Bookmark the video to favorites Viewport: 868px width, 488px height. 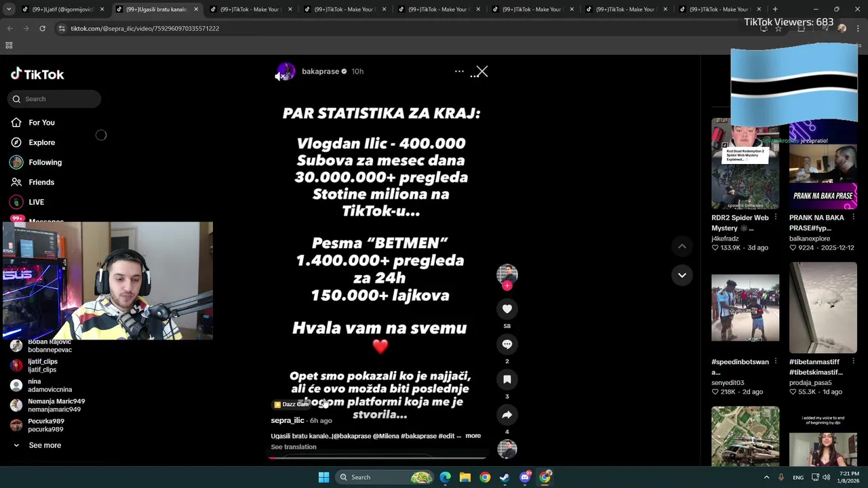coord(507,379)
